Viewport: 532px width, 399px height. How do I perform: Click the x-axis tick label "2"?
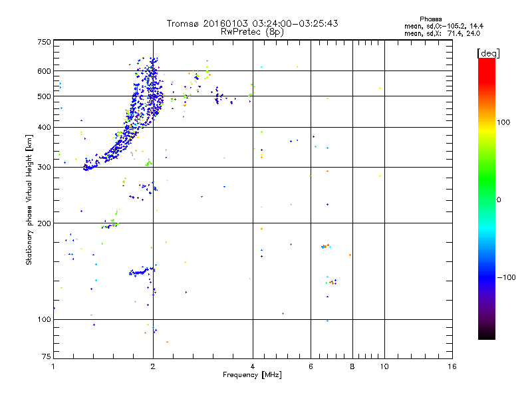[x=153, y=366]
